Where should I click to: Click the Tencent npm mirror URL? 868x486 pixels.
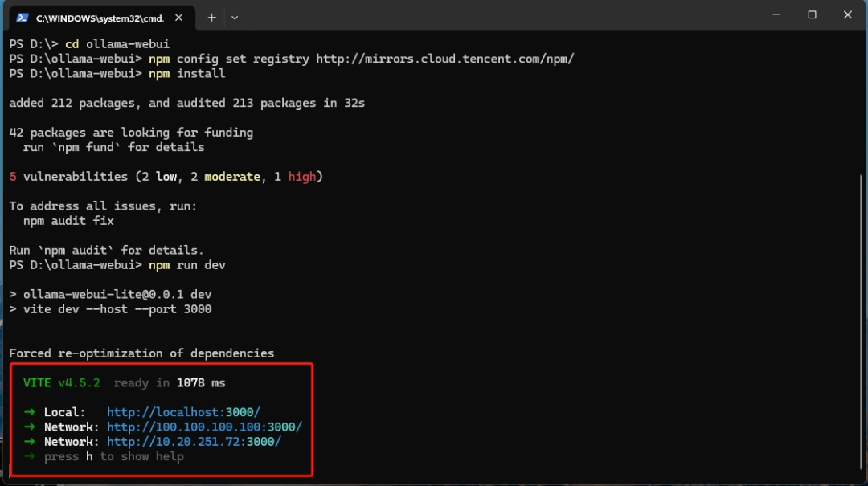[445, 59]
